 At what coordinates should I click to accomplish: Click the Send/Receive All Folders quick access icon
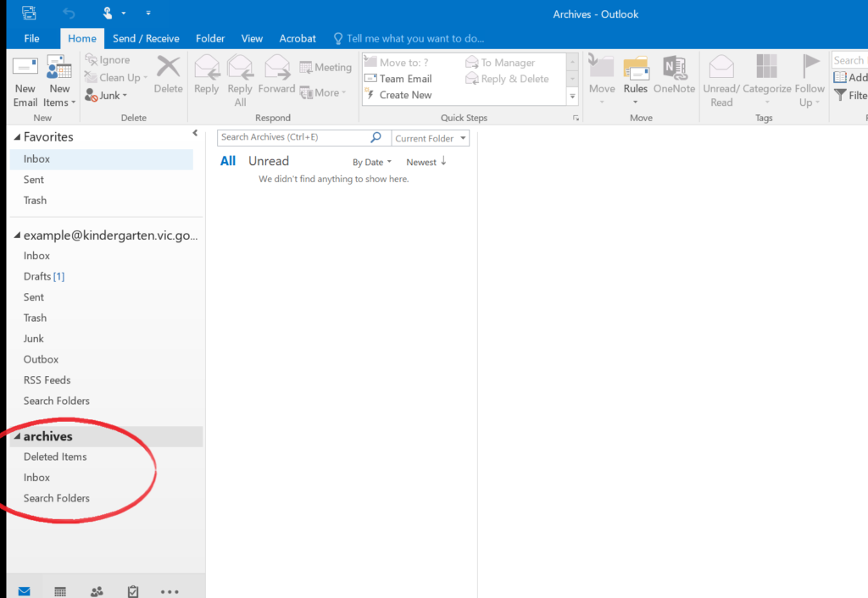tap(29, 12)
